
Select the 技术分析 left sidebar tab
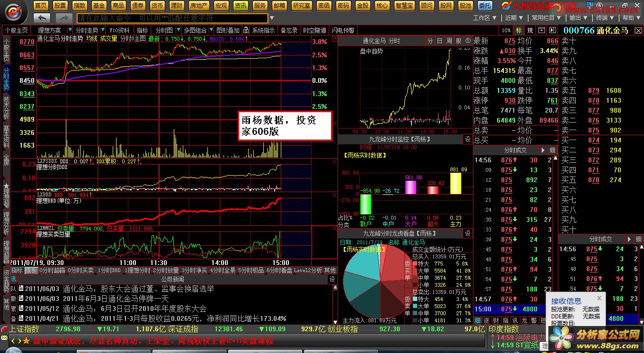click(x=6, y=108)
